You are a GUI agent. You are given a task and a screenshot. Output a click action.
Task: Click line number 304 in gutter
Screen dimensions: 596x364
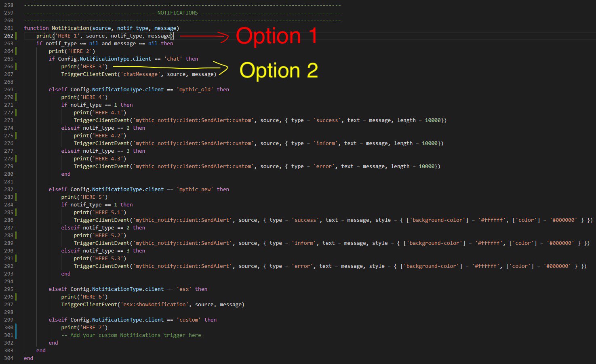[8, 358]
